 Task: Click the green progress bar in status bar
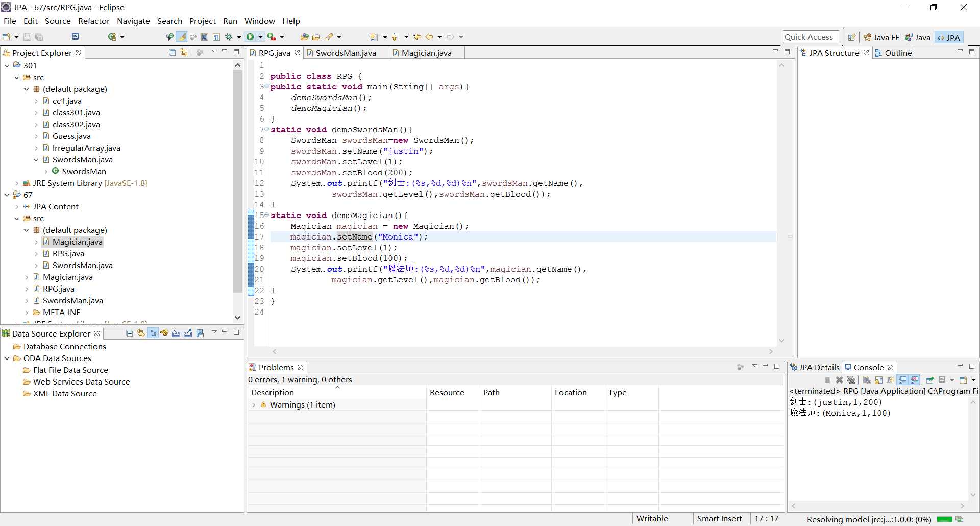(945, 519)
